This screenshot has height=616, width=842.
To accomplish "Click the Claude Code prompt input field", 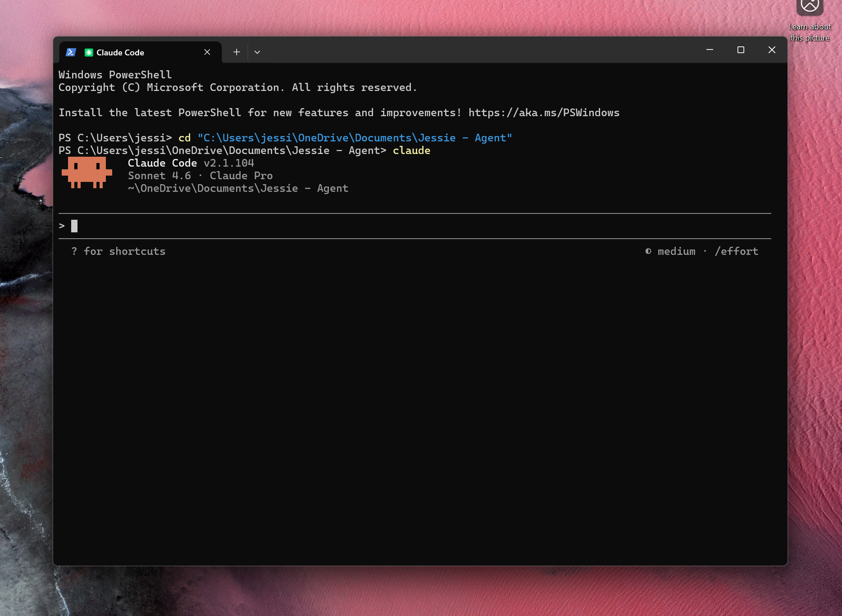I will pos(415,226).
